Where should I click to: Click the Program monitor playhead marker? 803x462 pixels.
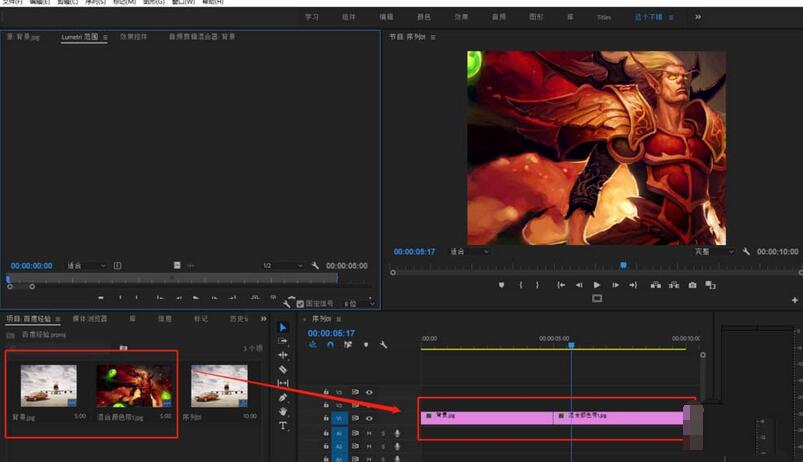[623, 265]
